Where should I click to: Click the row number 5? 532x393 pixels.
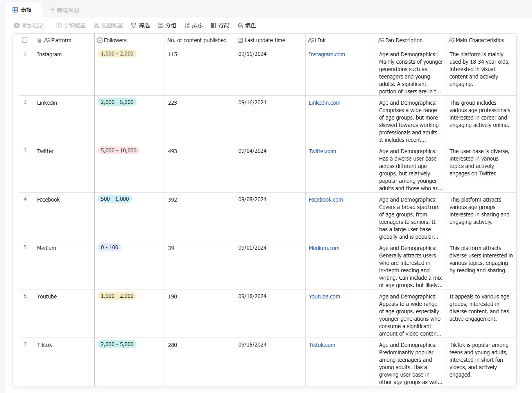point(25,247)
